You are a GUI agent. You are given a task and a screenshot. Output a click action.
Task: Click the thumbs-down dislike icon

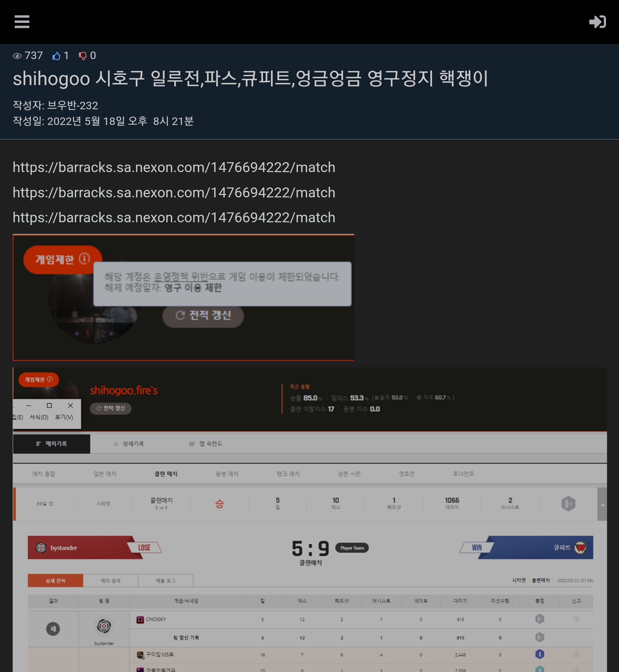pos(83,56)
